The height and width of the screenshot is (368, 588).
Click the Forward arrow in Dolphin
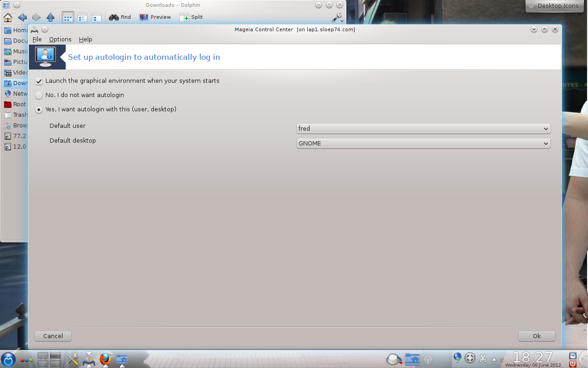pos(36,17)
